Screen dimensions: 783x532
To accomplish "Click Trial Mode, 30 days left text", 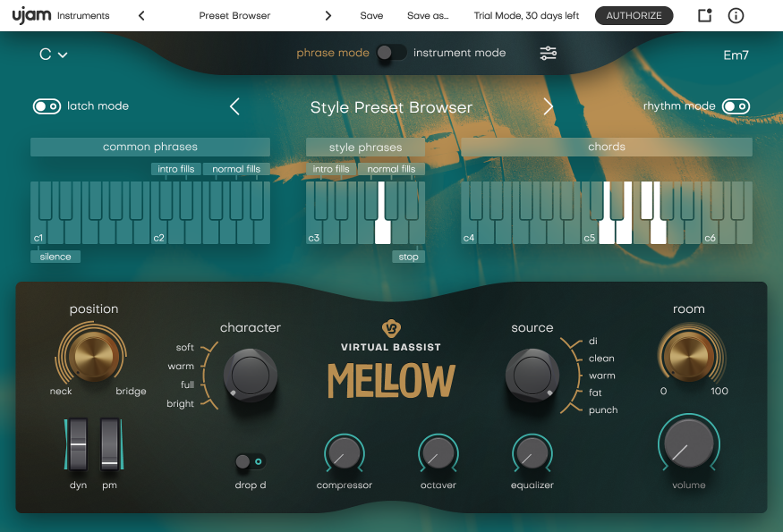I will point(526,15).
